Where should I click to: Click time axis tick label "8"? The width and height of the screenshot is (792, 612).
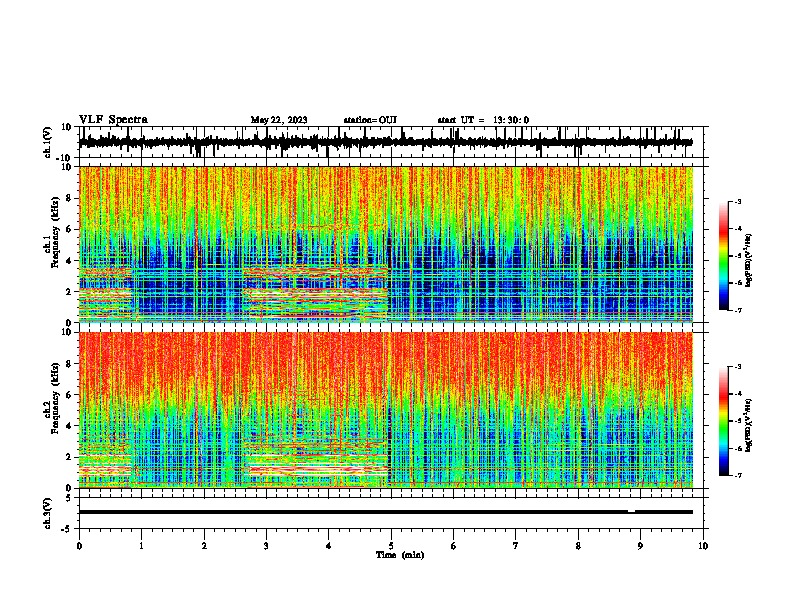pyautogui.click(x=578, y=546)
